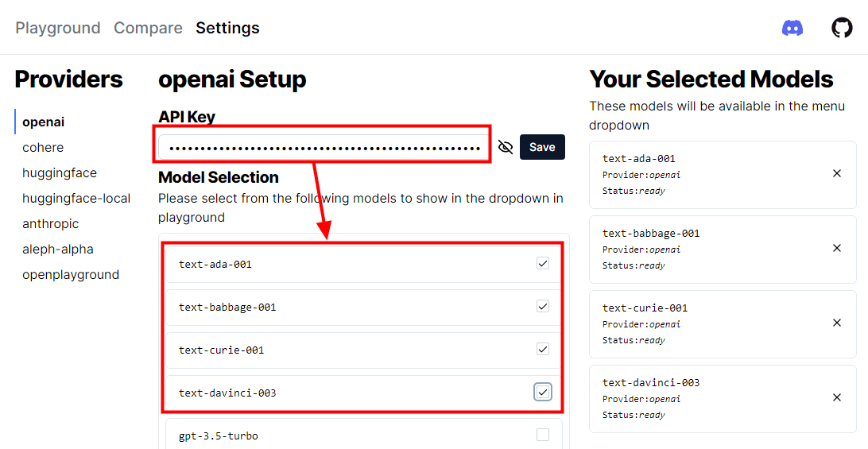The image size is (868, 449).
Task: Click Status:ready in the text-ada-001 card
Action: coord(634,191)
